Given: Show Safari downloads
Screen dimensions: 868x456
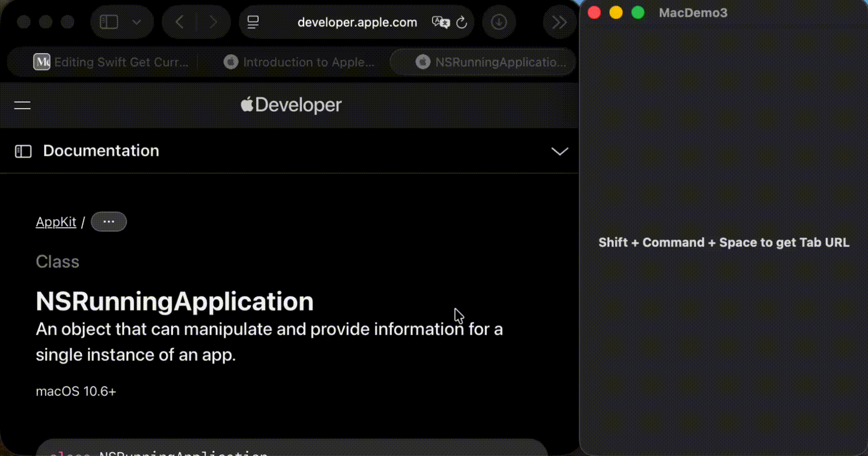Looking at the screenshot, I should click(499, 22).
